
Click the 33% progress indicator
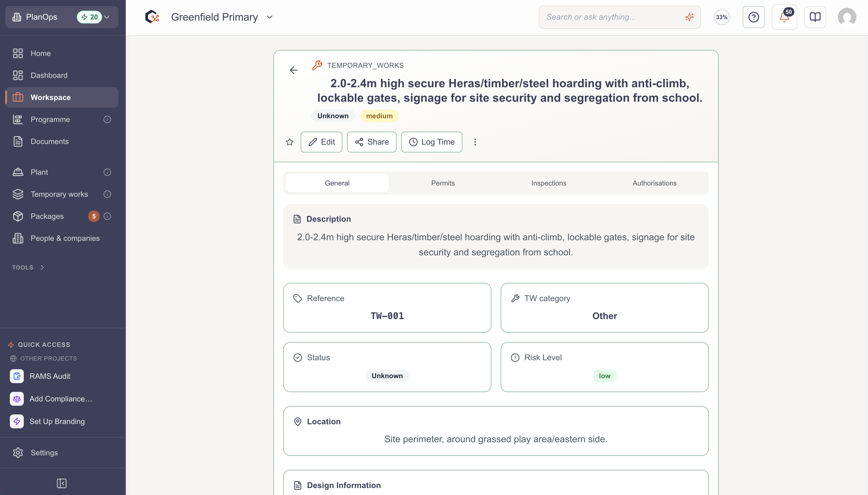click(x=722, y=17)
